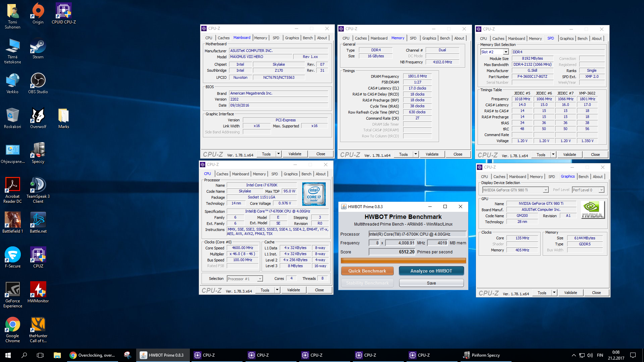Open File Explorer from the taskbar
This screenshot has width=644, height=362.
57,355
